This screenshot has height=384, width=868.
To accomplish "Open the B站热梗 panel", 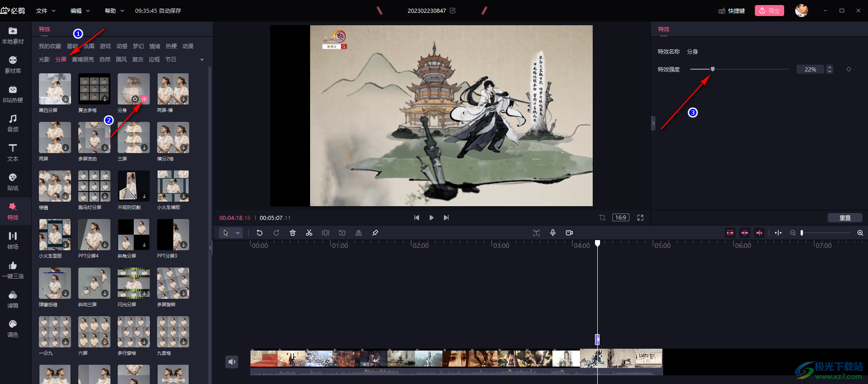I will 13,94.
